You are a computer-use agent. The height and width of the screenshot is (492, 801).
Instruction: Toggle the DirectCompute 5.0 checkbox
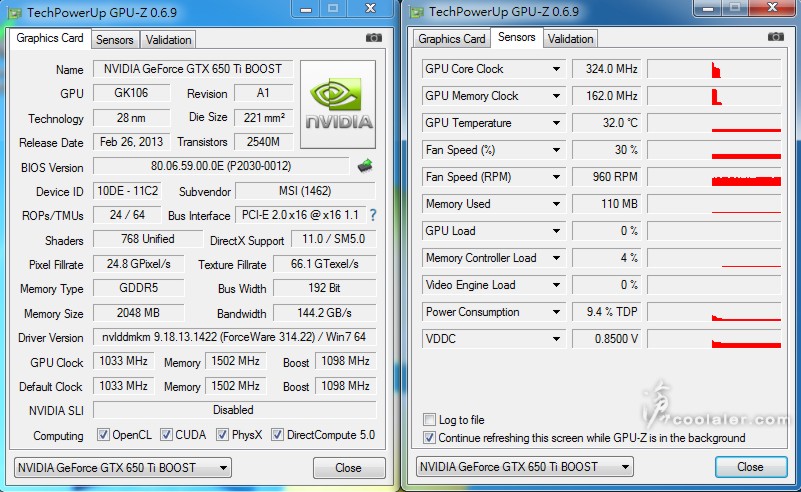[x=277, y=435]
